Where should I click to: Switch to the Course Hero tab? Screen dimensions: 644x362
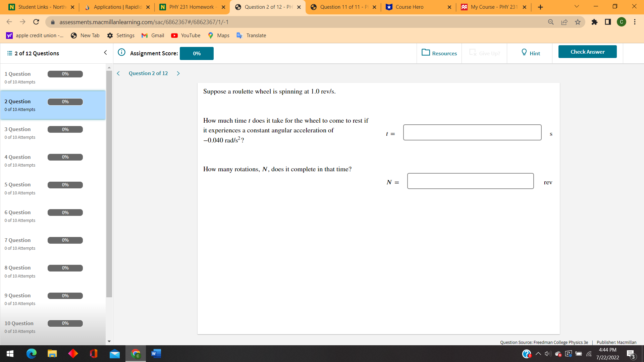410,7
